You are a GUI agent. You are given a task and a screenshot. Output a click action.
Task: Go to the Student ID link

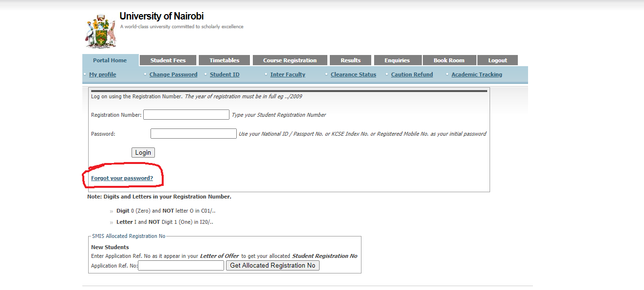(225, 74)
